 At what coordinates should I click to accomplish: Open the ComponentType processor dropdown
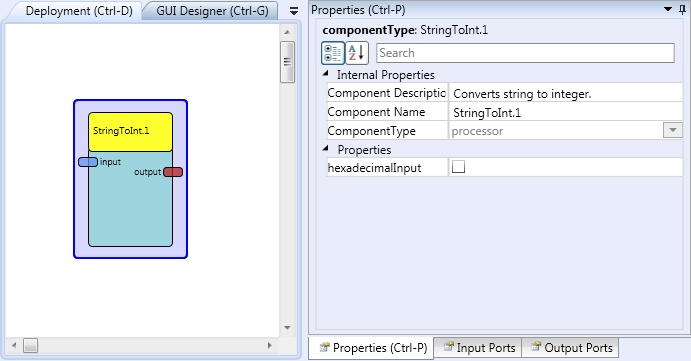click(x=672, y=130)
